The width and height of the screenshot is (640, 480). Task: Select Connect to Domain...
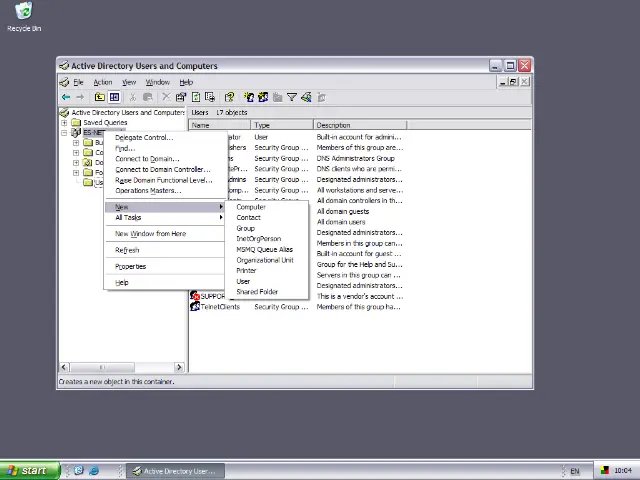pos(165,159)
